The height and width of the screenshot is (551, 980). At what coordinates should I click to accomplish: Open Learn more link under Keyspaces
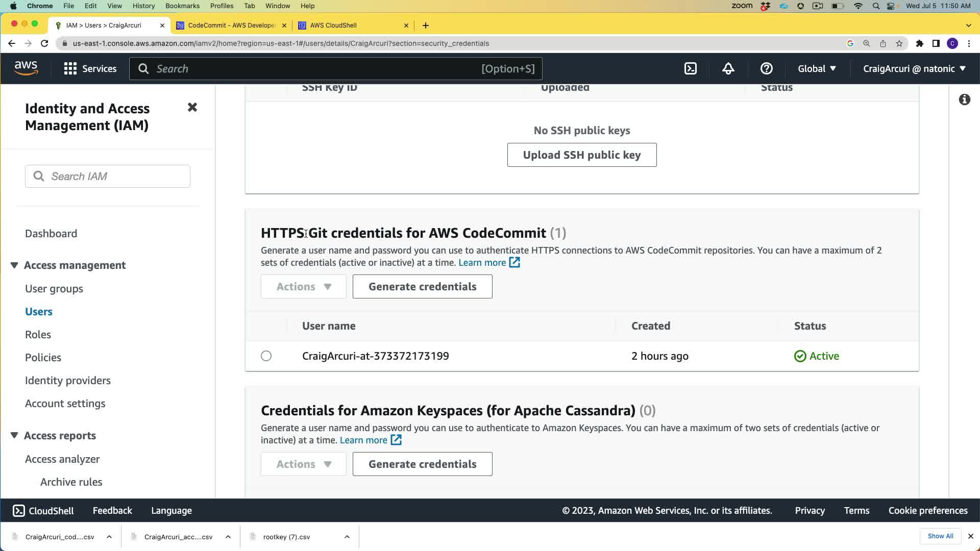(x=363, y=440)
